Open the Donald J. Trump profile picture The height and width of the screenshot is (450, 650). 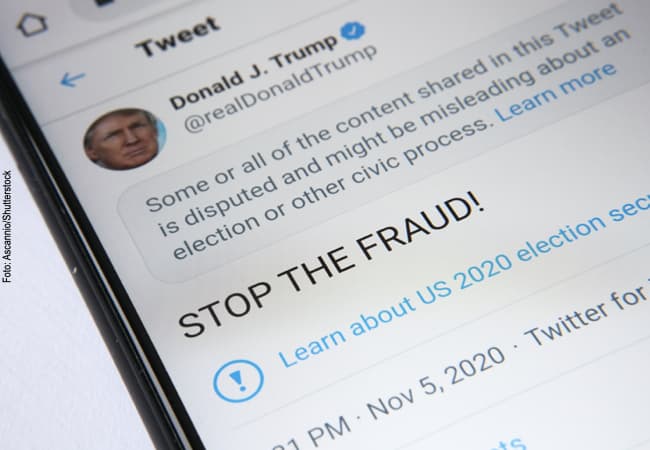pos(125,139)
